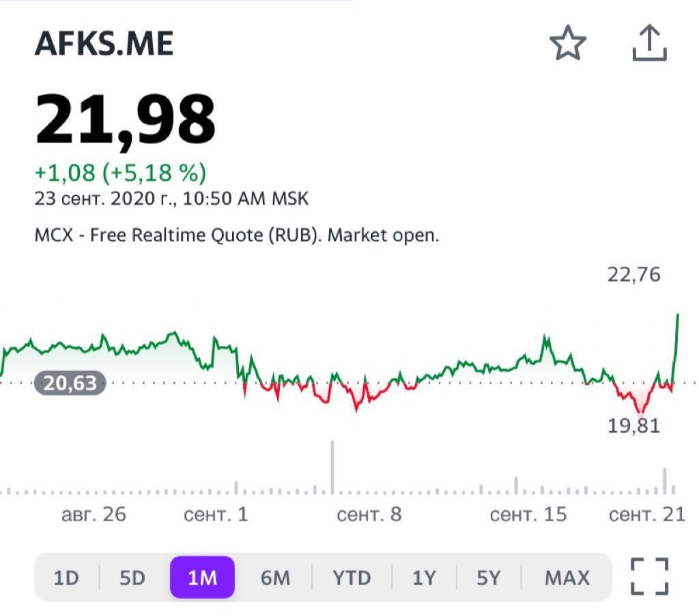This screenshot has height=616, width=699.
Task: Open fullscreen chart view
Action: click(649, 576)
